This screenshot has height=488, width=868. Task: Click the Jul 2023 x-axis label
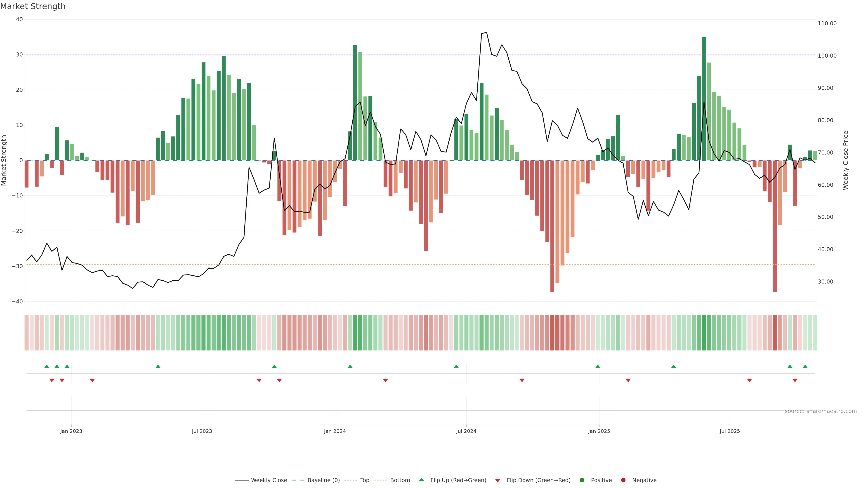tap(202, 431)
